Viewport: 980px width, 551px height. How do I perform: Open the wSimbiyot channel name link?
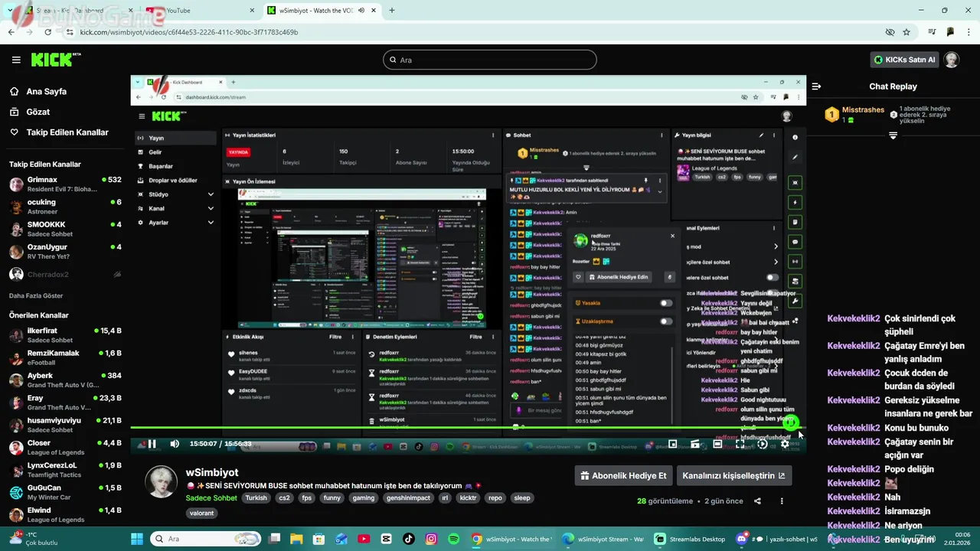[212, 473]
